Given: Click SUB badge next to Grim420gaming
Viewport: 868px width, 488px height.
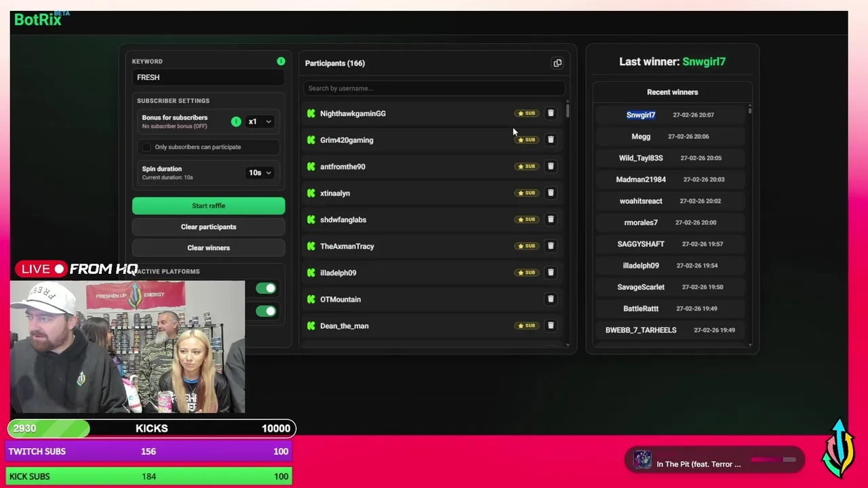Looking at the screenshot, I should (526, 140).
